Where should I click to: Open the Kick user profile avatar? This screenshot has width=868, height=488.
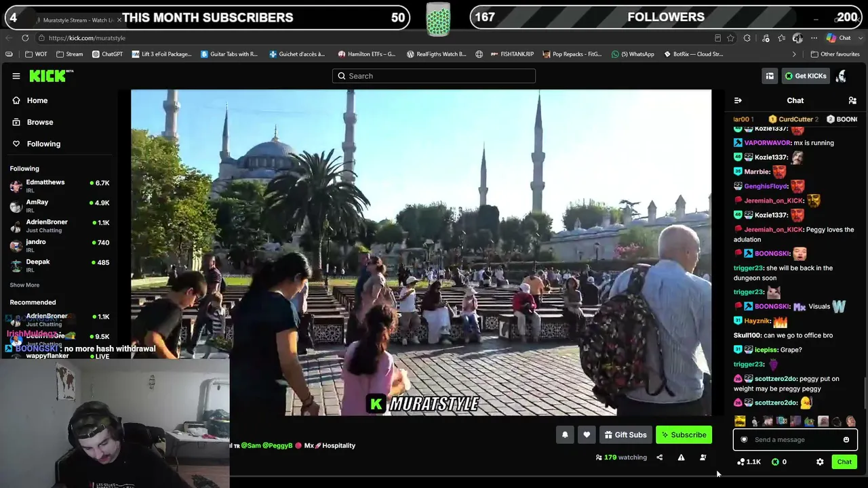pos(841,76)
